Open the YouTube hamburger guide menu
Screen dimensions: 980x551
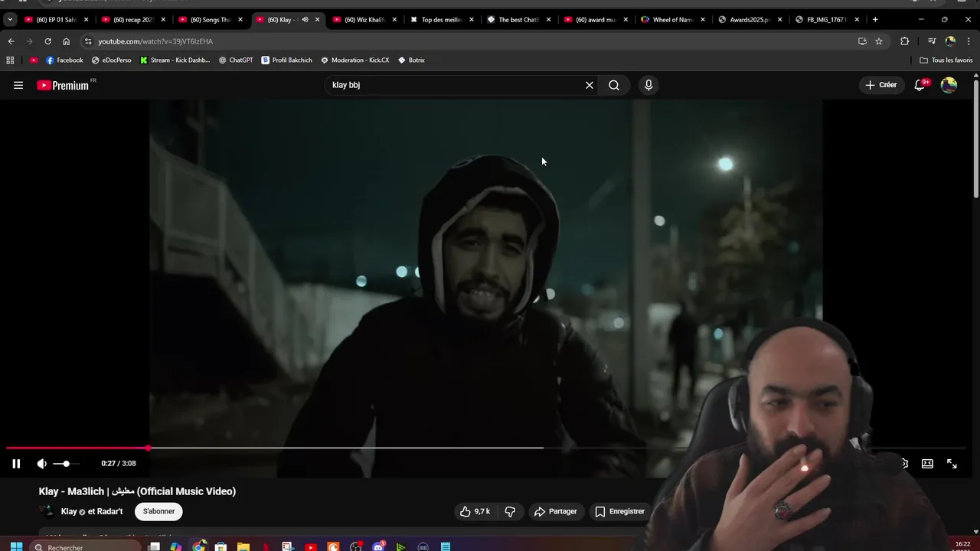[x=18, y=85]
